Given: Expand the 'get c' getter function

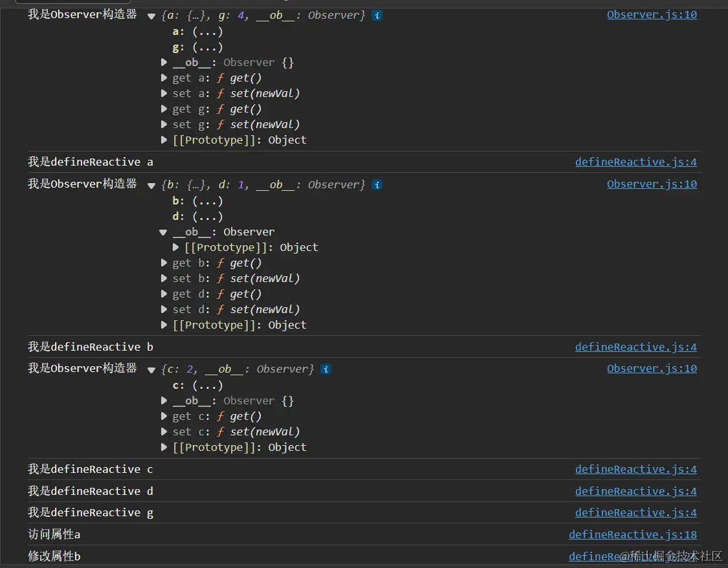Looking at the screenshot, I should (164, 416).
